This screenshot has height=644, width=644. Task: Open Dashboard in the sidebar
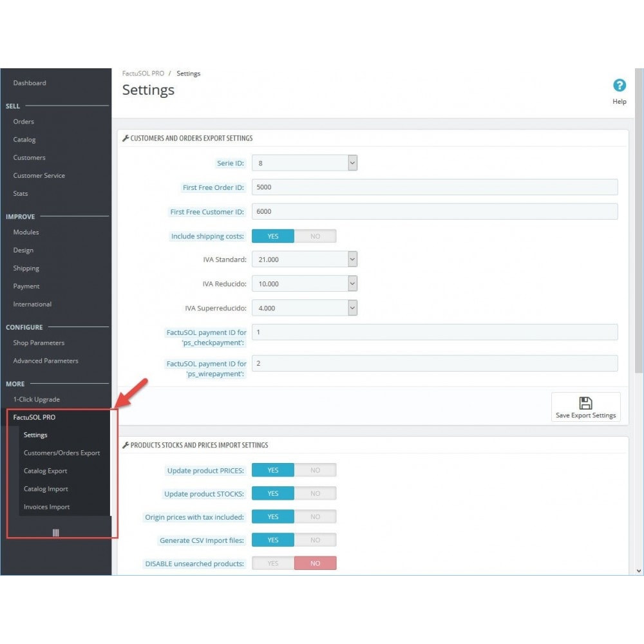[30, 83]
